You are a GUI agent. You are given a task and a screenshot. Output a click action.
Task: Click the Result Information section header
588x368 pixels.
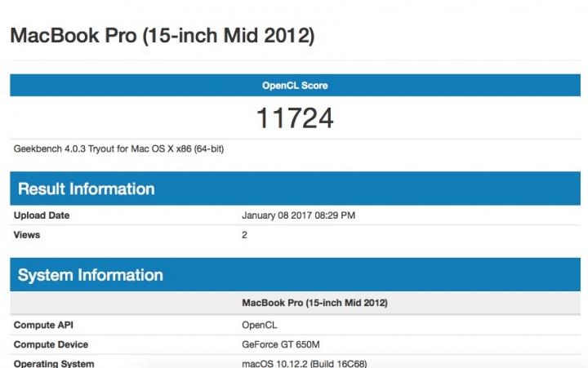(295, 188)
